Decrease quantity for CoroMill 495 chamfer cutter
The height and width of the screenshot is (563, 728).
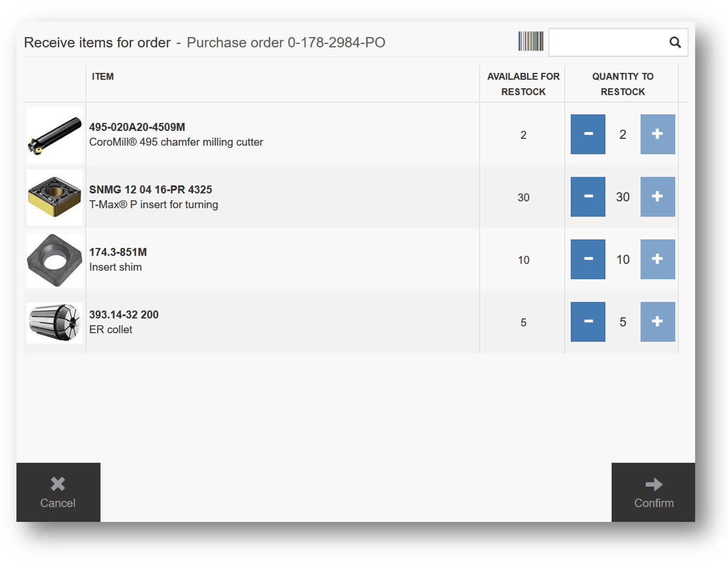(587, 134)
